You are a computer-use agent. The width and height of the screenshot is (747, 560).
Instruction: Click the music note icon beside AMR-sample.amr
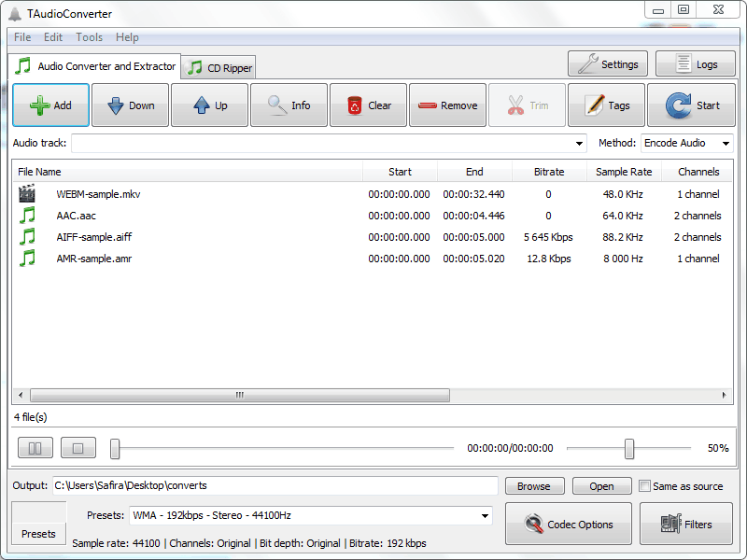27,259
